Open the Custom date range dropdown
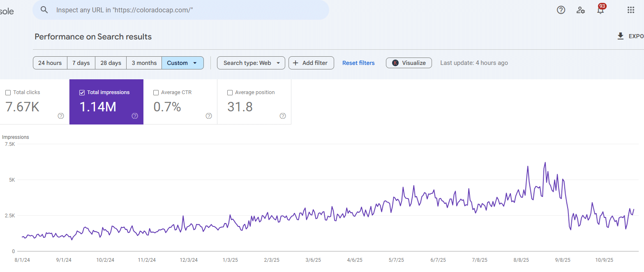This screenshot has width=644, height=272. [x=182, y=63]
